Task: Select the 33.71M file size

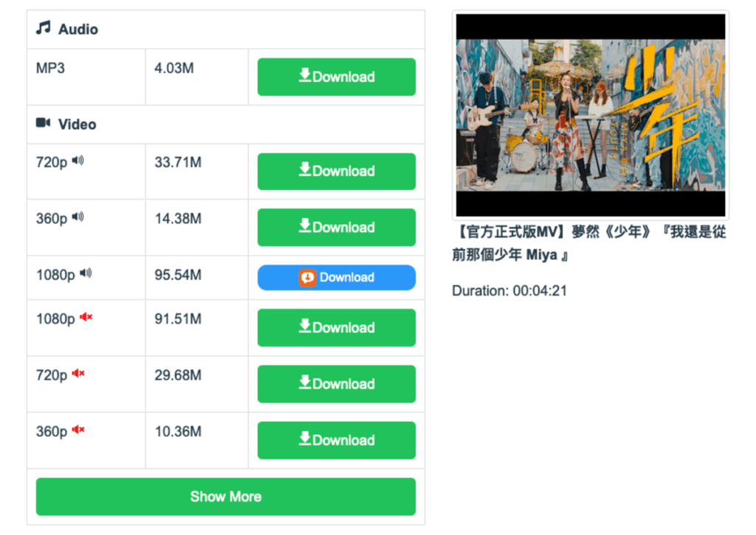Action: coord(178,163)
